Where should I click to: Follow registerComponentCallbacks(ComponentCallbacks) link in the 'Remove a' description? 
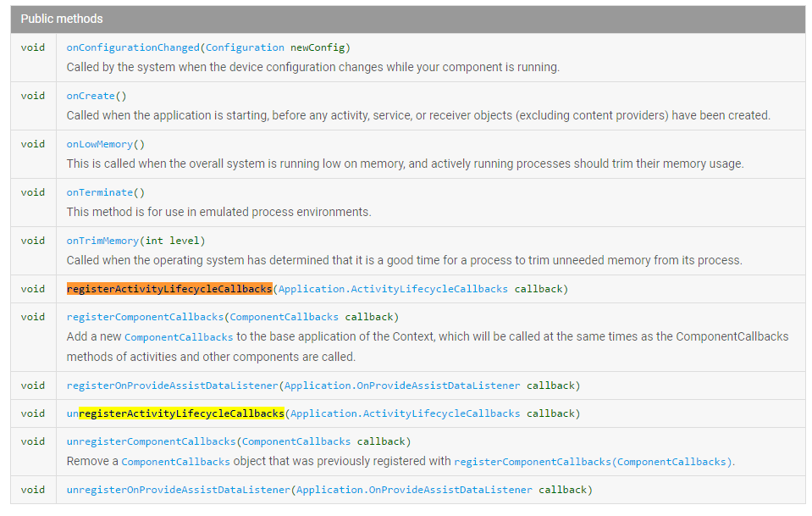click(593, 462)
